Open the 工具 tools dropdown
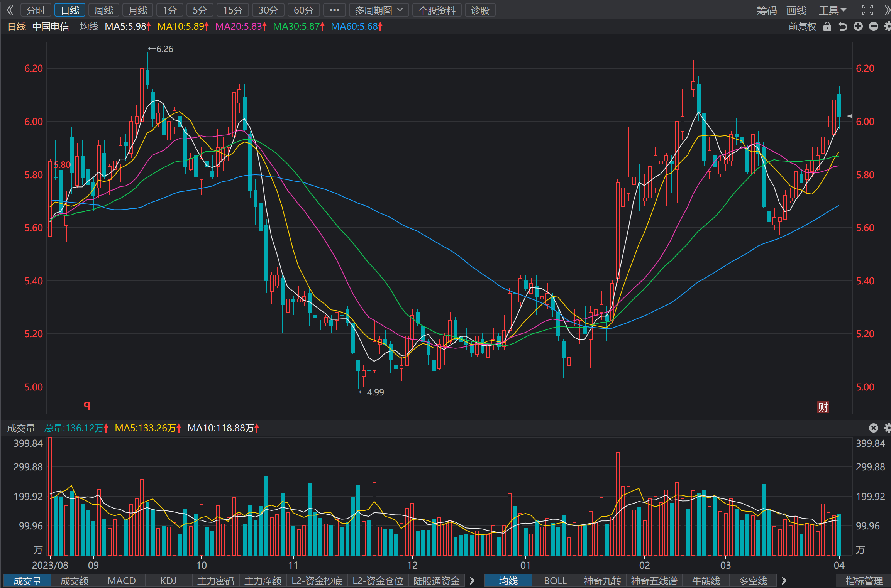The height and width of the screenshot is (588, 891). point(832,10)
